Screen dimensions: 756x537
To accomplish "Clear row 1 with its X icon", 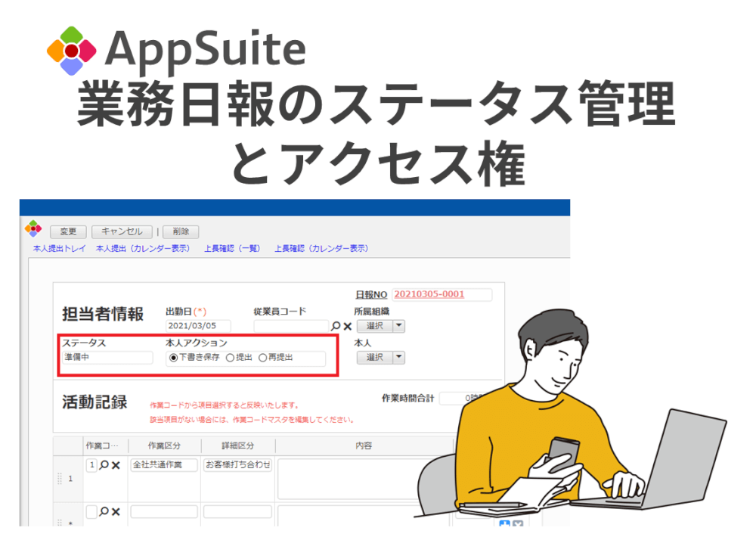I will pyautogui.click(x=115, y=464).
